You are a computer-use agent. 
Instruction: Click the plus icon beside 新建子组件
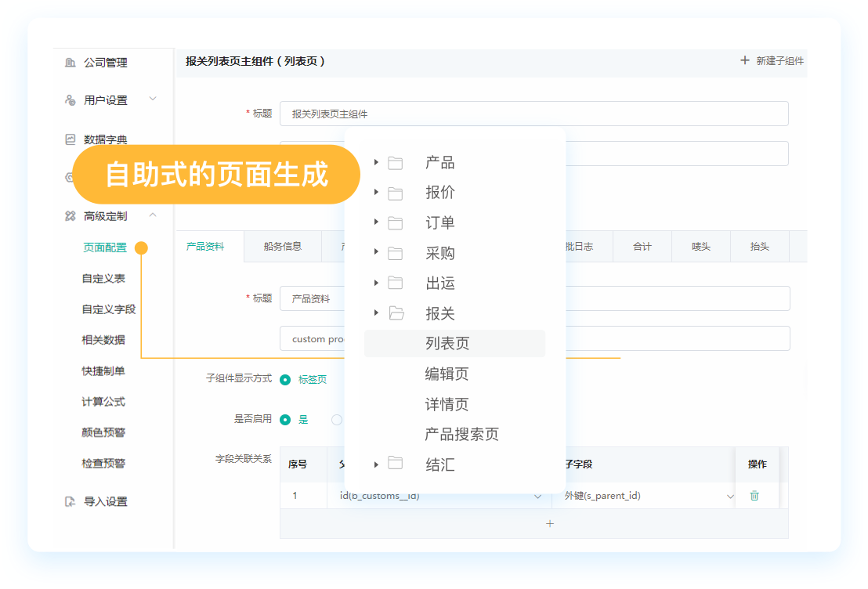coord(745,60)
